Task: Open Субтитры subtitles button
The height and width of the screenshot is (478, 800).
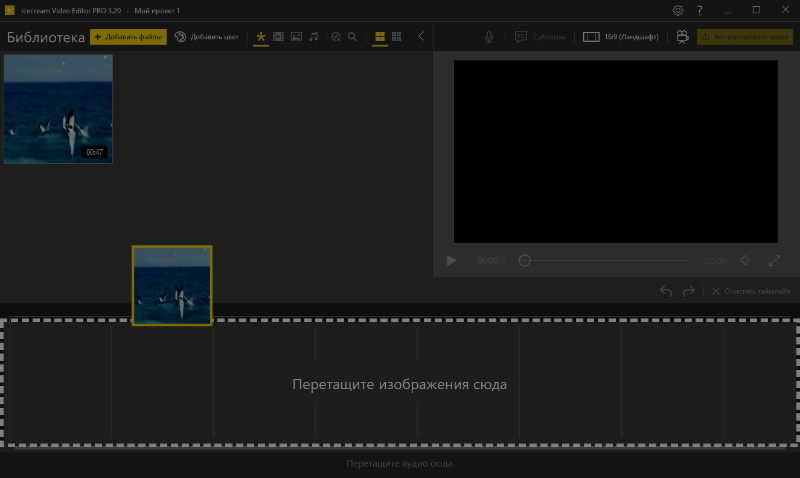Action: point(540,37)
